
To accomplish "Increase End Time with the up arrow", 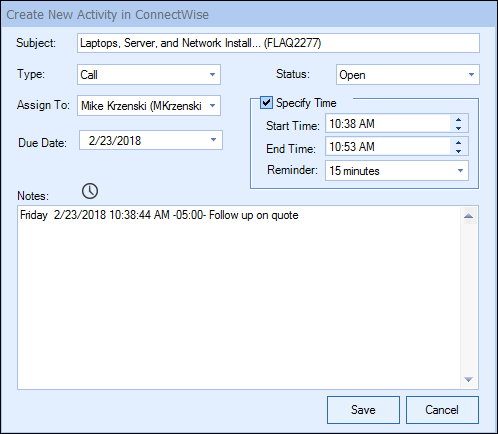I will 459,142.
